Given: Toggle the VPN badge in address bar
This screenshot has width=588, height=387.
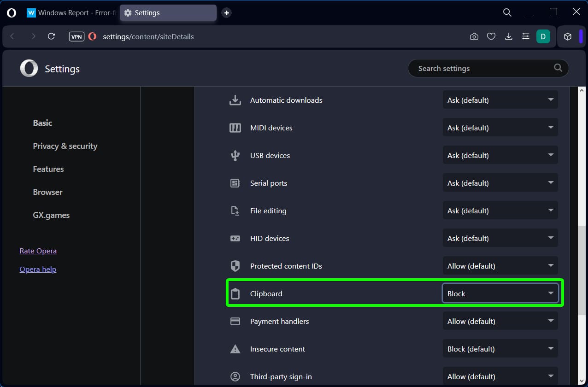Looking at the screenshot, I should (x=76, y=36).
